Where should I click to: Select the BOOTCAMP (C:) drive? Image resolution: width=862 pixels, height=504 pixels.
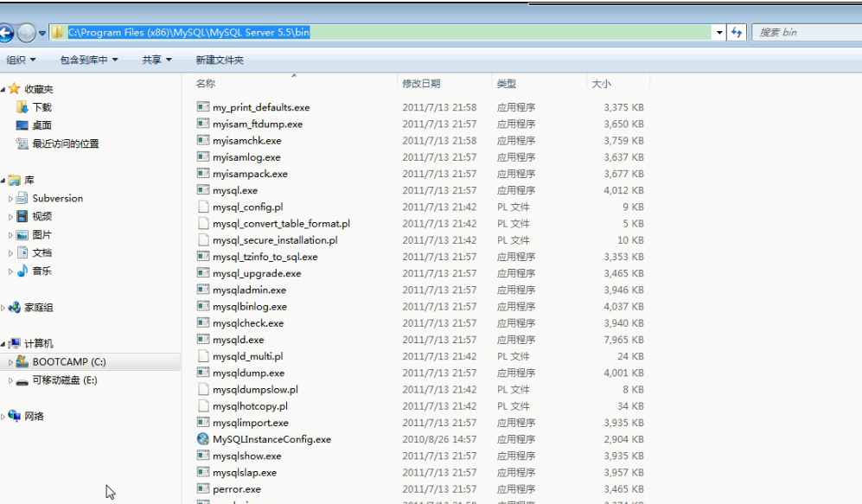click(x=68, y=361)
